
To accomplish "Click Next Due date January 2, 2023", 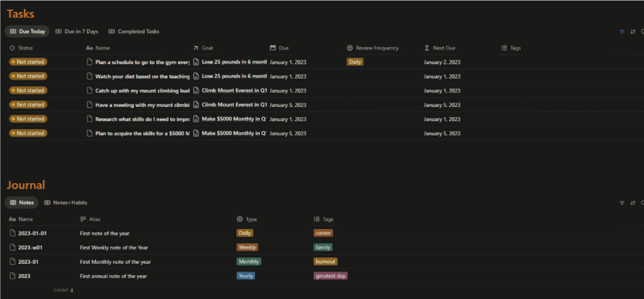I will point(442,62).
